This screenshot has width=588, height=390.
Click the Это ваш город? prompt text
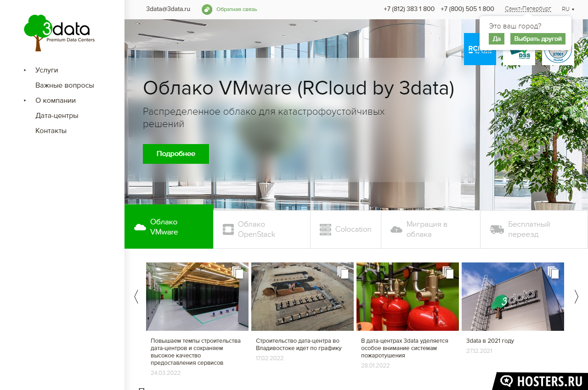pos(515,26)
